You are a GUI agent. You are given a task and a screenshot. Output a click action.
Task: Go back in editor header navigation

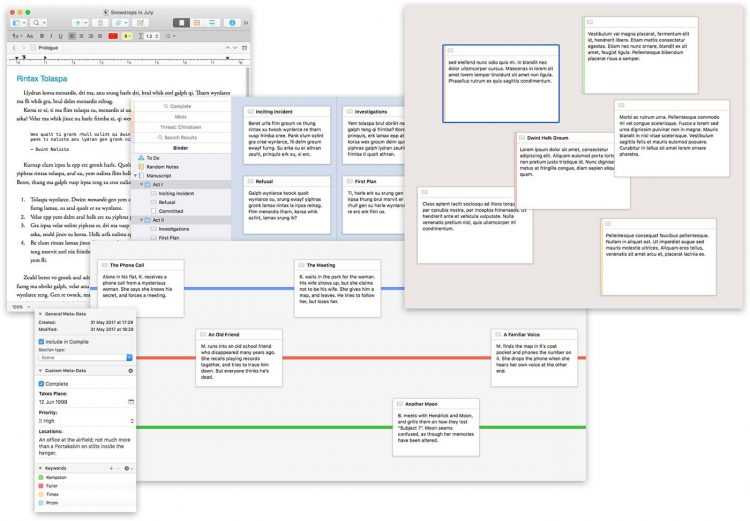(14, 48)
